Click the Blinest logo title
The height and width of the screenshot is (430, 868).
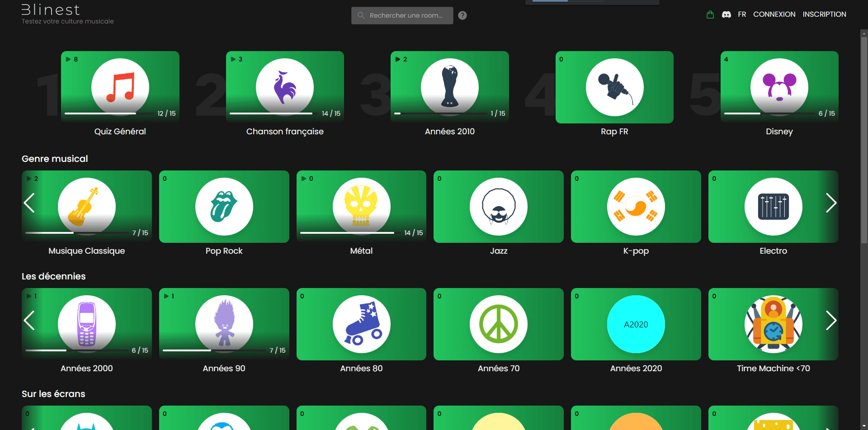click(x=51, y=10)
